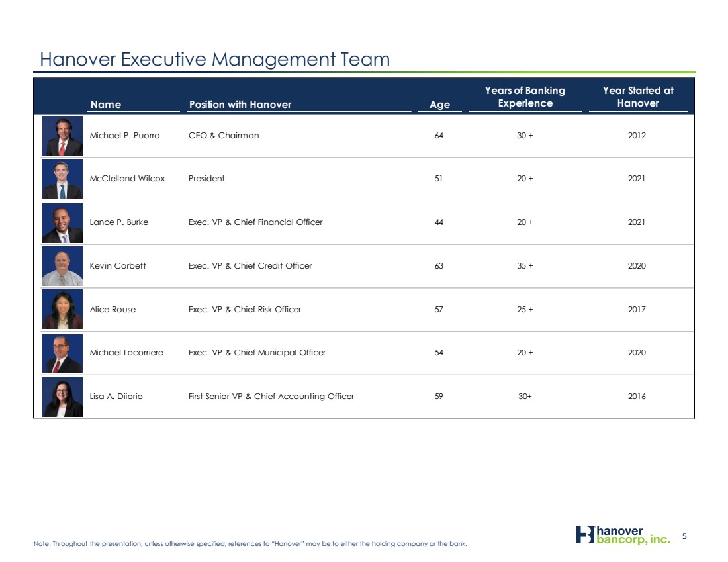
Task: Click the "President" position text
Action: (206, 179)
